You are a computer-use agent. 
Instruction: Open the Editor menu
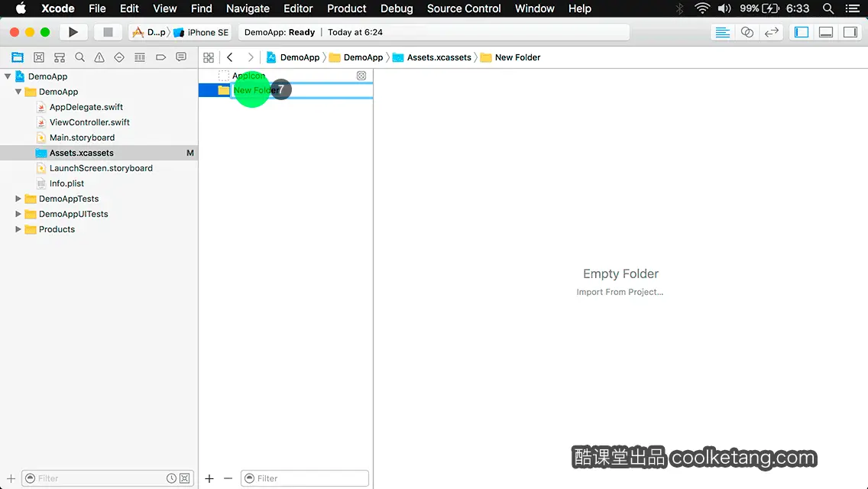point(298,8)
